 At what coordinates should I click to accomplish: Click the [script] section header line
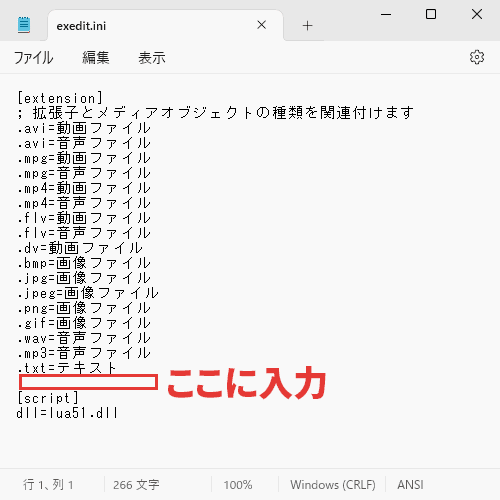[48, 398]
